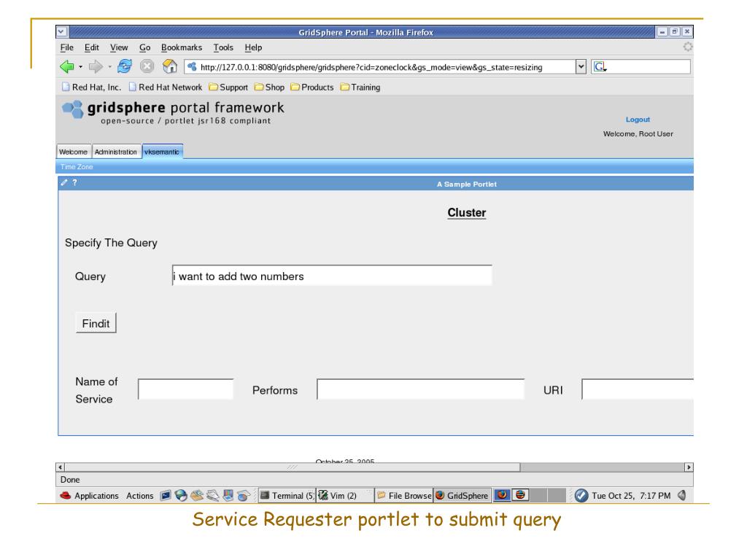Open the Support bookmarks folder
The image size is (747, 560).
point(228,87)
